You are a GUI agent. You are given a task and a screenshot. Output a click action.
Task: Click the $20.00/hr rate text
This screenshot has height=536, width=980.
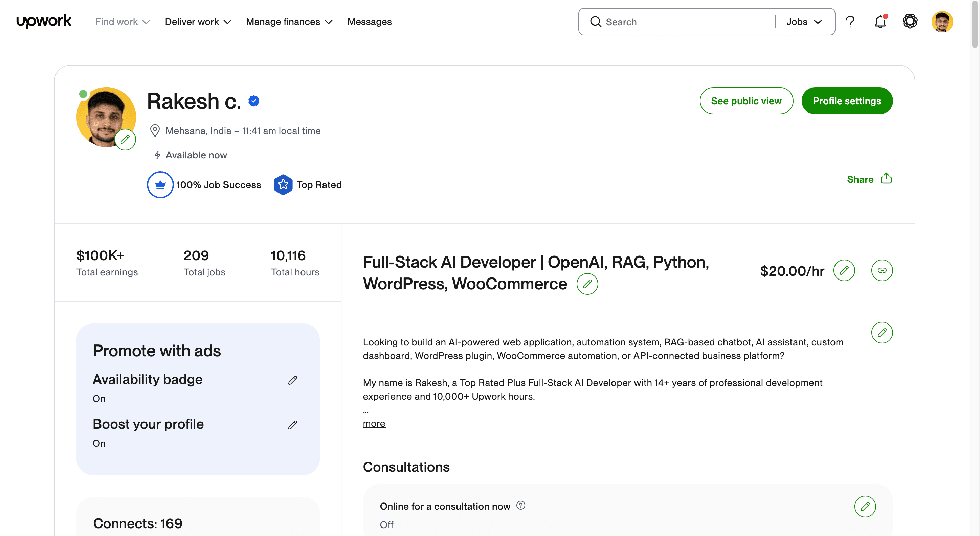click(792, 271)
